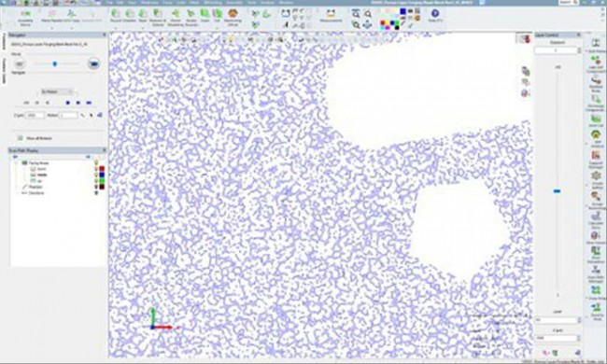Click the blue layer slider handle in Layer Control
The height and width of the screenshot is (364, 607).
(x=558, y=190)
